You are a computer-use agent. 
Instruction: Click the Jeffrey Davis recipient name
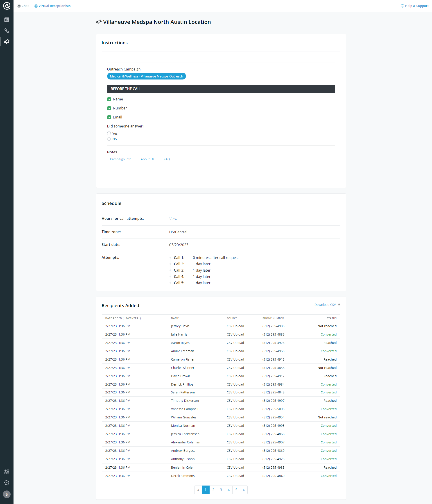[x=180, y=326]
